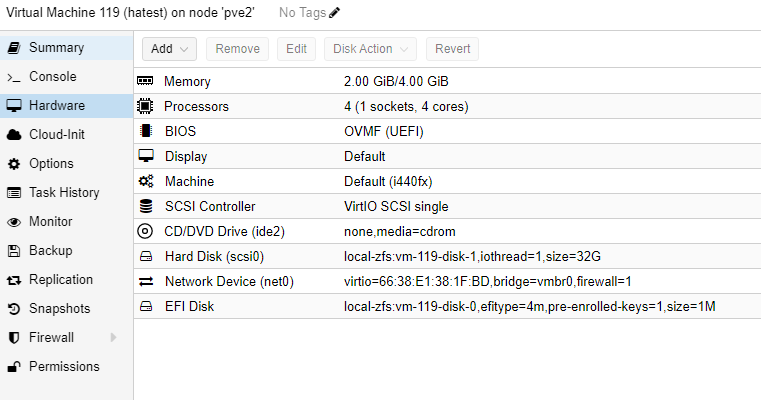Expand the Firewall submenu arrow

point(114,337)
